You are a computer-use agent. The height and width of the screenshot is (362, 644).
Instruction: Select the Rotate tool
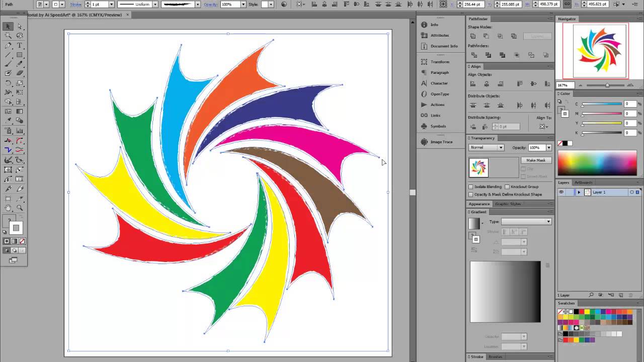pyautogui.click(x=8, y=83)
